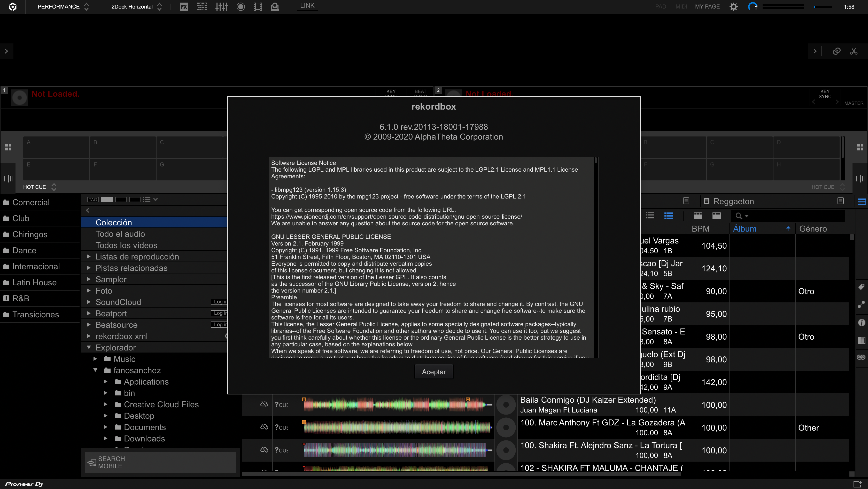Click the scissors edit icon
This screenshot has height=489, width=868.
854,51
